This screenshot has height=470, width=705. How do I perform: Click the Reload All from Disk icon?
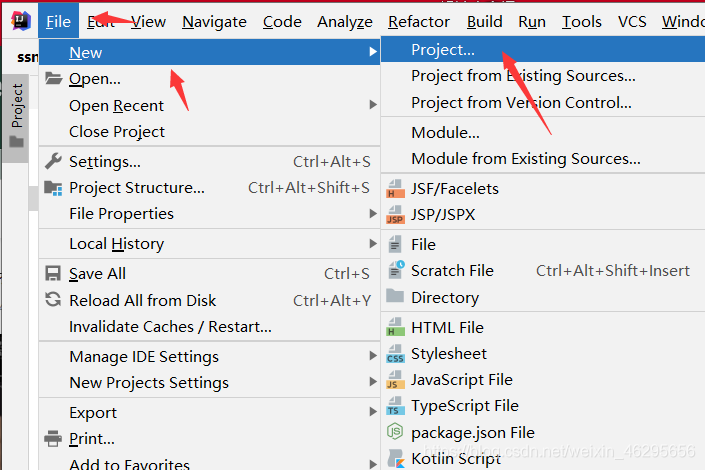coord(54,300)
